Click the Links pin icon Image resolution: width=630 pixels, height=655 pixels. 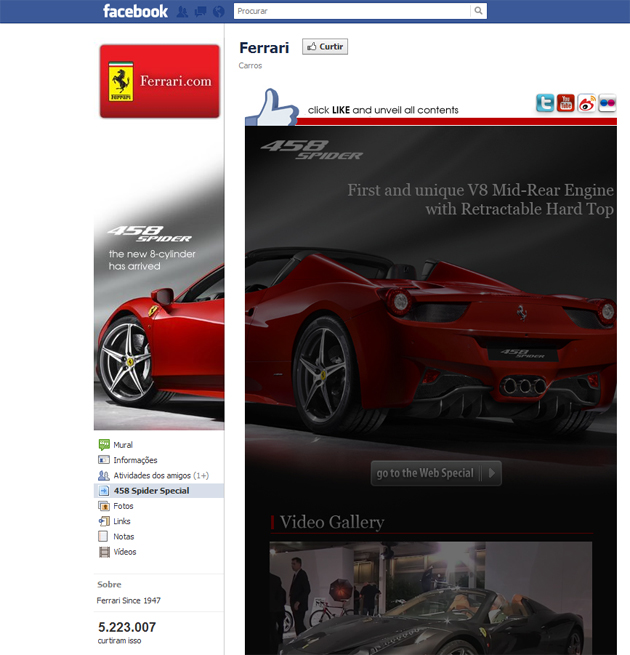tap(104, 521)
